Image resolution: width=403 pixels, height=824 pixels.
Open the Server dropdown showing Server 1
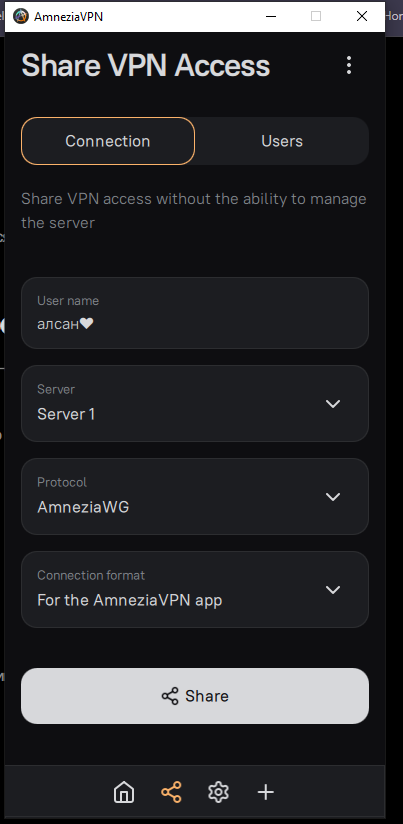tap(195, 404)
